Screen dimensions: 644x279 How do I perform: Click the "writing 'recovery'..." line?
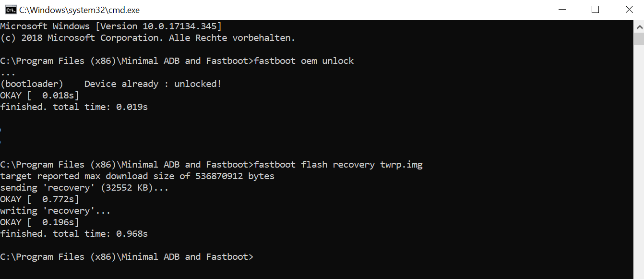55,211
